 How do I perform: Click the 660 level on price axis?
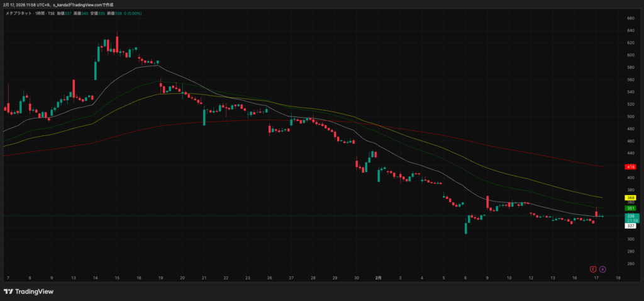[x=630, y=18]
